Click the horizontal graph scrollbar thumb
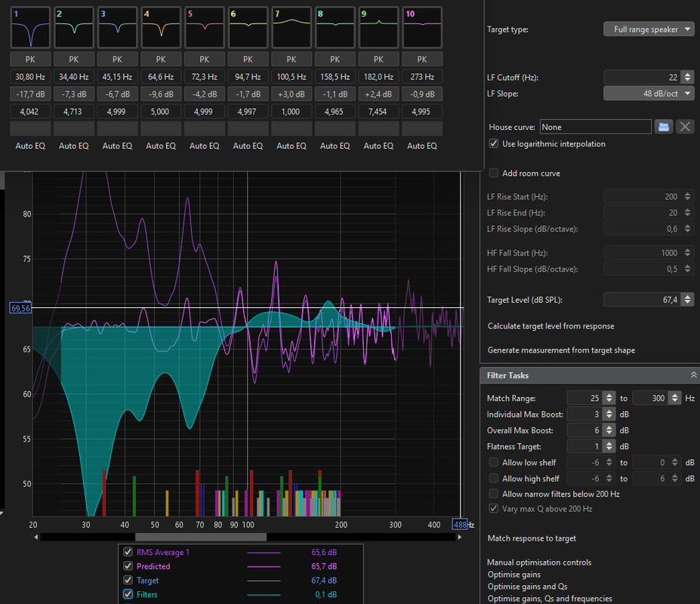Screen dimensions: 700x604 click(x=201, y=537)
